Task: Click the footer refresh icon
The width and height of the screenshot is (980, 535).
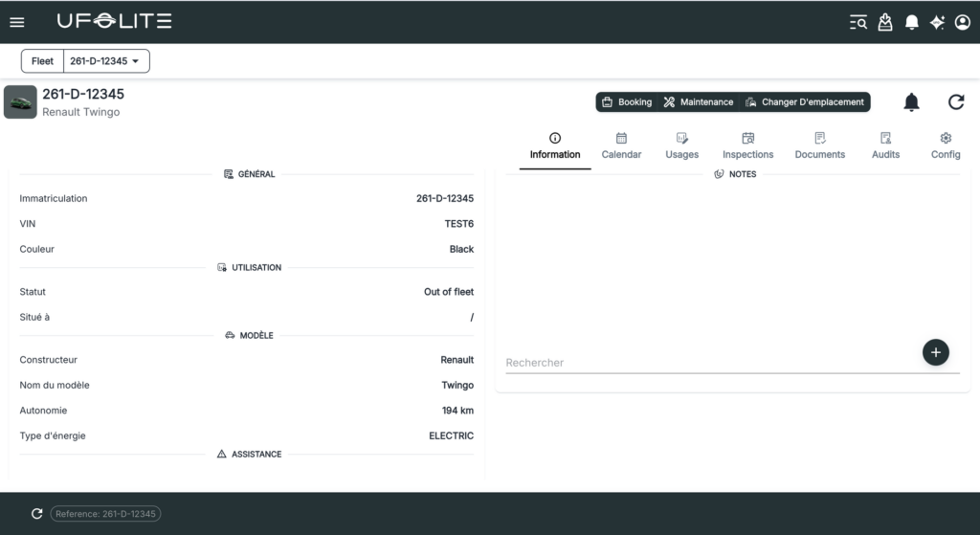Action: coord(37,514)
